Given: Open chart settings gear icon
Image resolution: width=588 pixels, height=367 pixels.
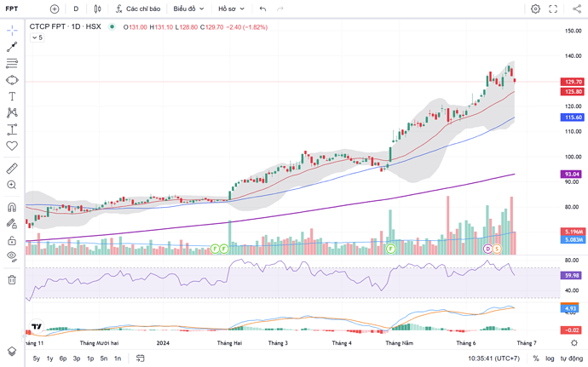Looking at the screenshot, I should point(535,9).
